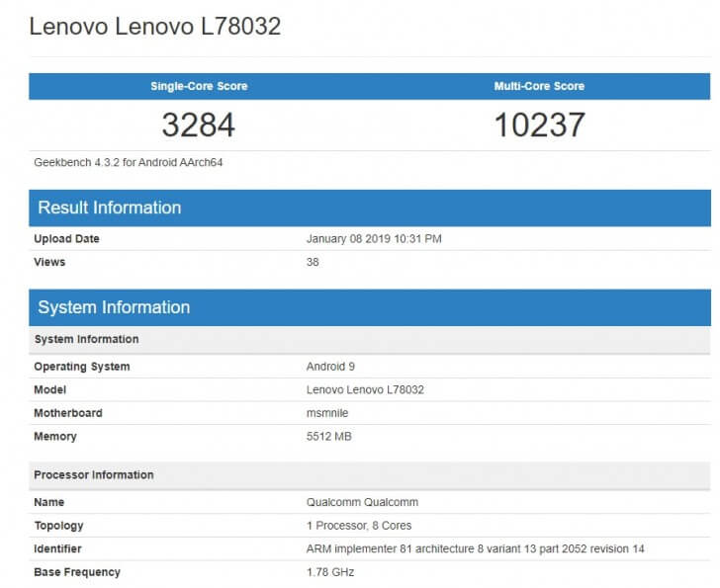Click the Views count value 38
This screenshot has width=720, height=588.
tap(314, 262)
